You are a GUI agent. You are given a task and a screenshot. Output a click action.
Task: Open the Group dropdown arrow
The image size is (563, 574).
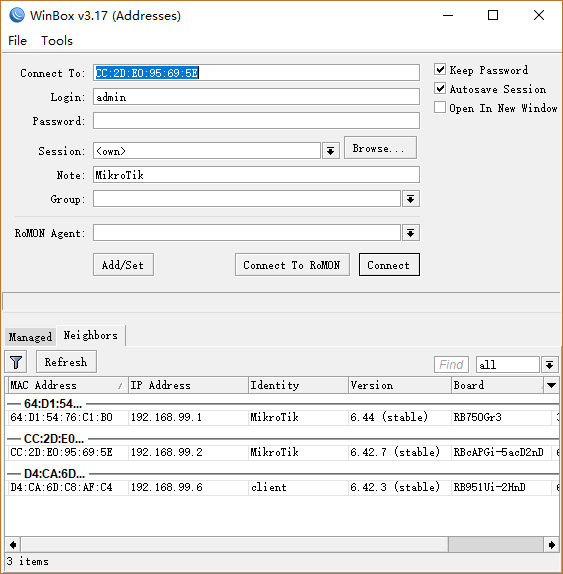(410, 199)
